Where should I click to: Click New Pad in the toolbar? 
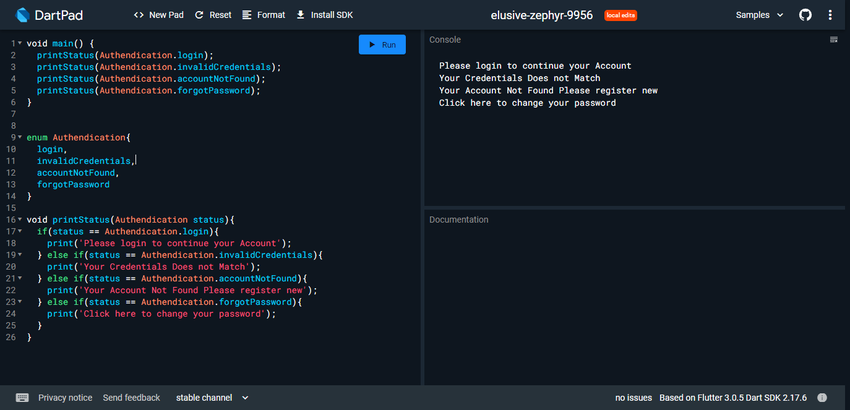pos(158,16)
